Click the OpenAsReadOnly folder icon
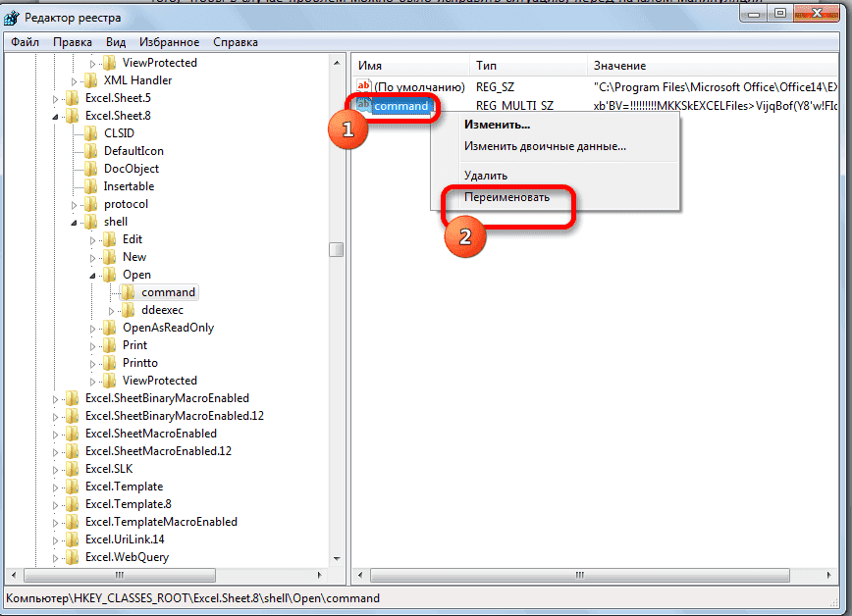The height and width of the screenshot is (616, 852). point(110,328)
